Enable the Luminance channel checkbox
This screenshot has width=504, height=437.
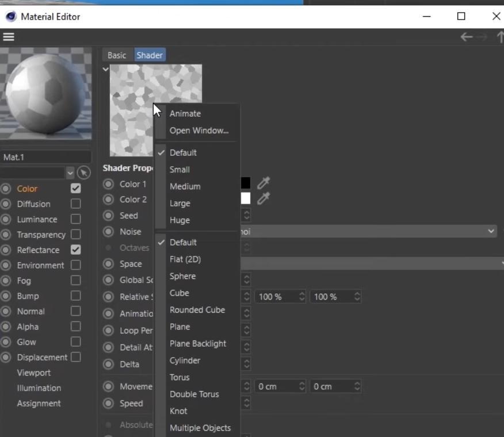click(75, 219)
